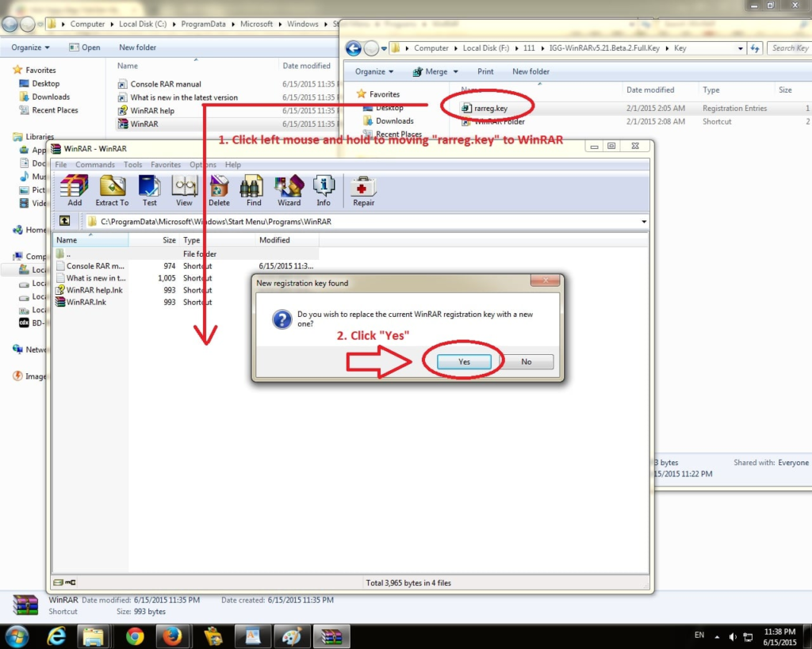Screen dimensions: 812x649
Task: Sort the file list by Modified column
Action: click(274, 240)
